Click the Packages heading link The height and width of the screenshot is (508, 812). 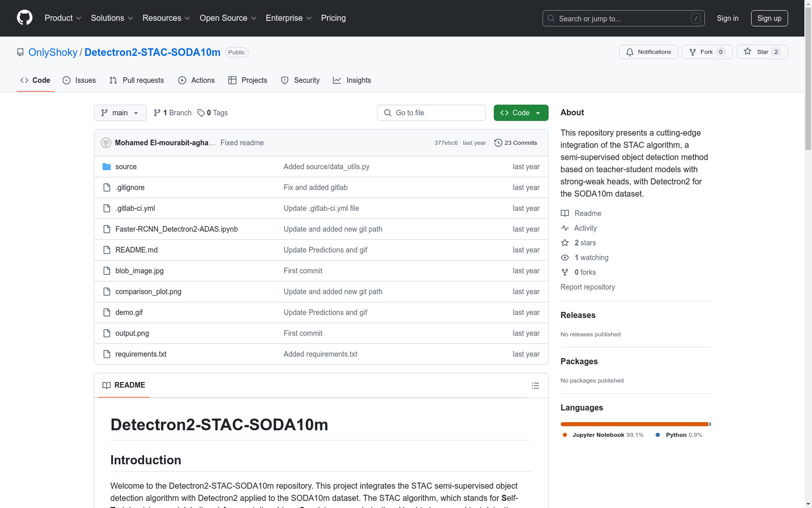point(579,361)
